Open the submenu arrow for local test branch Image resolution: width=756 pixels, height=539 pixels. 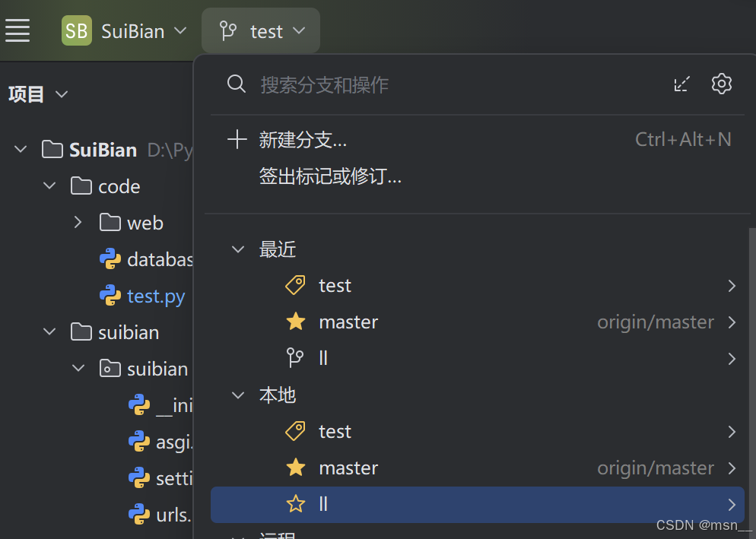(x=731, y=431)
